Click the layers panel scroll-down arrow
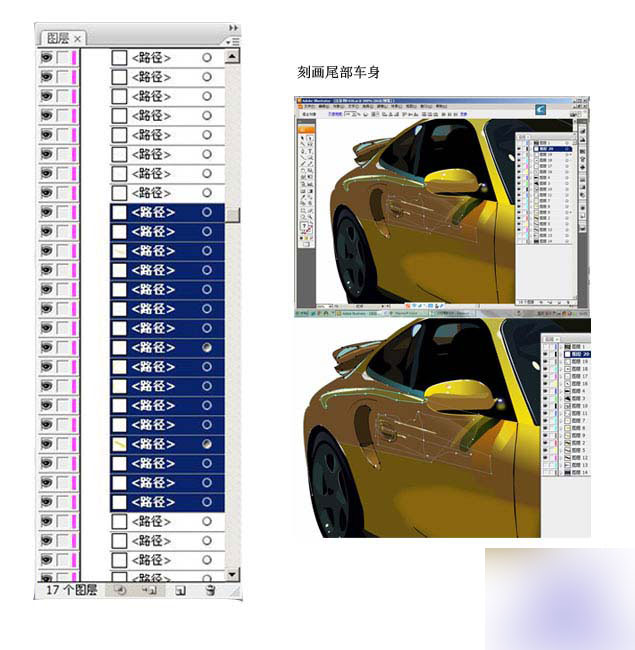Image resolution: width=635 pixels, height=650 pixels. (232, 575)
